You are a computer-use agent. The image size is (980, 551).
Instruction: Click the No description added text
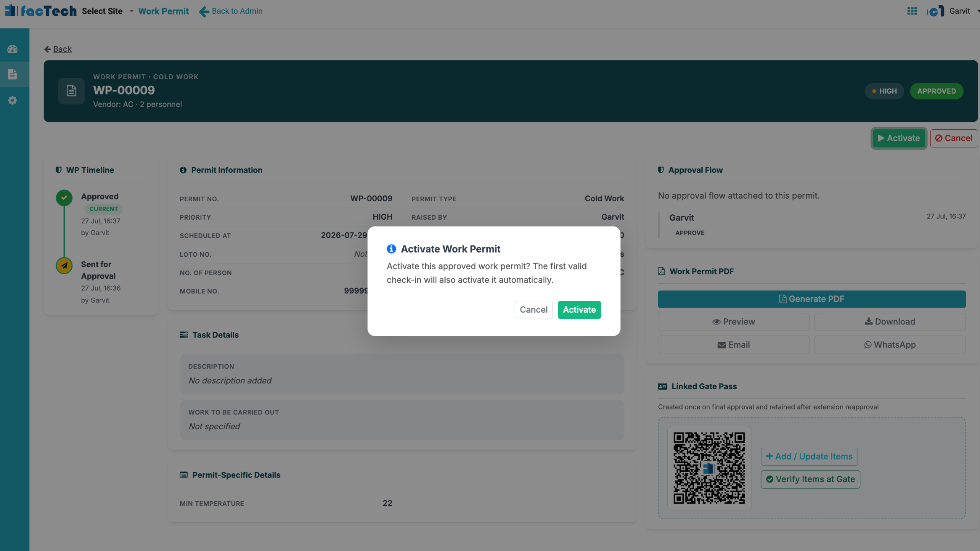230,381
